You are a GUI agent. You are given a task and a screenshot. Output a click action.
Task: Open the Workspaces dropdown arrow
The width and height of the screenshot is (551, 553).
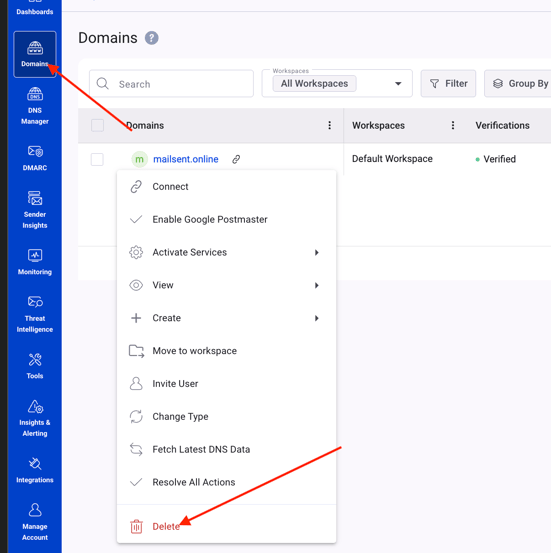pos(398,84)
